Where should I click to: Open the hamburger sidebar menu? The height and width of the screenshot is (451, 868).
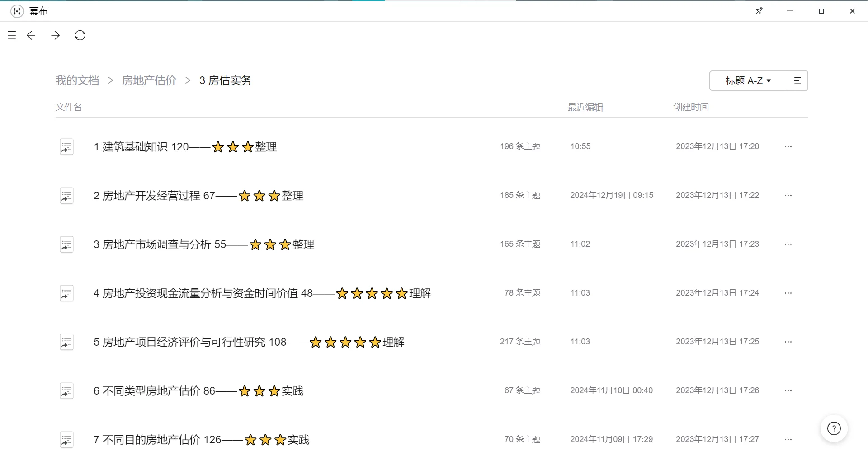(12, 35)
